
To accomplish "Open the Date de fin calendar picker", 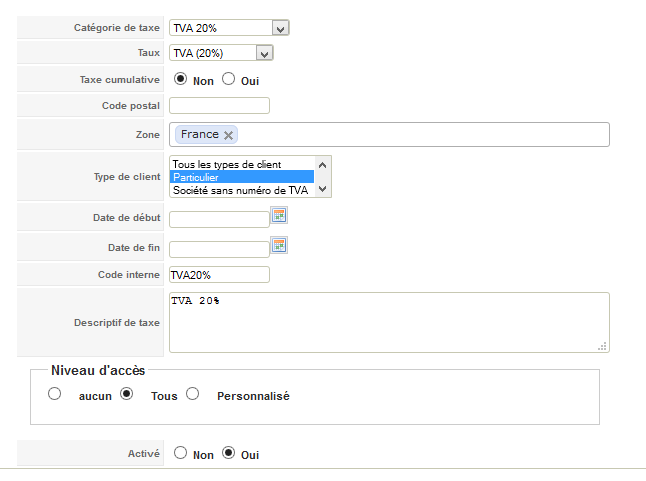I will [279, 245].
